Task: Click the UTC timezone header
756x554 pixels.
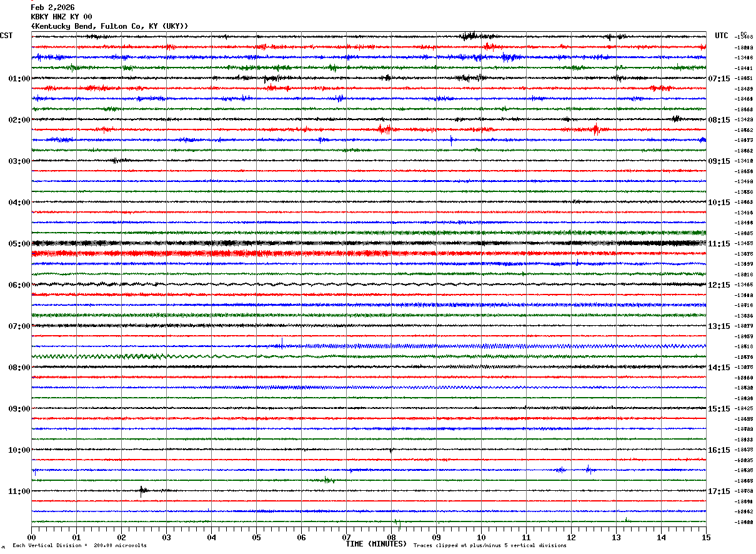Action: point(722,36)
